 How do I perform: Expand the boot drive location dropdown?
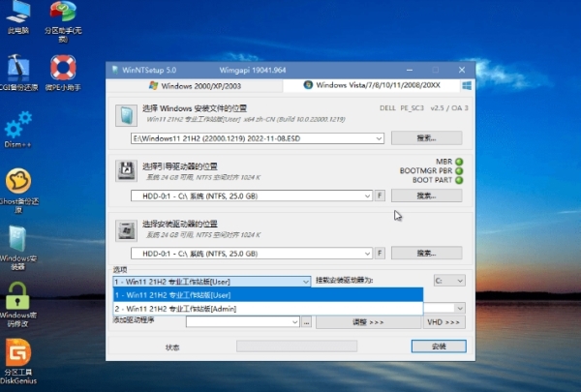click(367, 196)
